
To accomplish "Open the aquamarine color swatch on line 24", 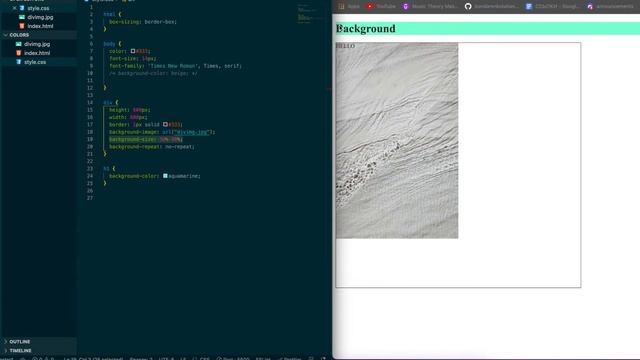I will click(165, 176).
